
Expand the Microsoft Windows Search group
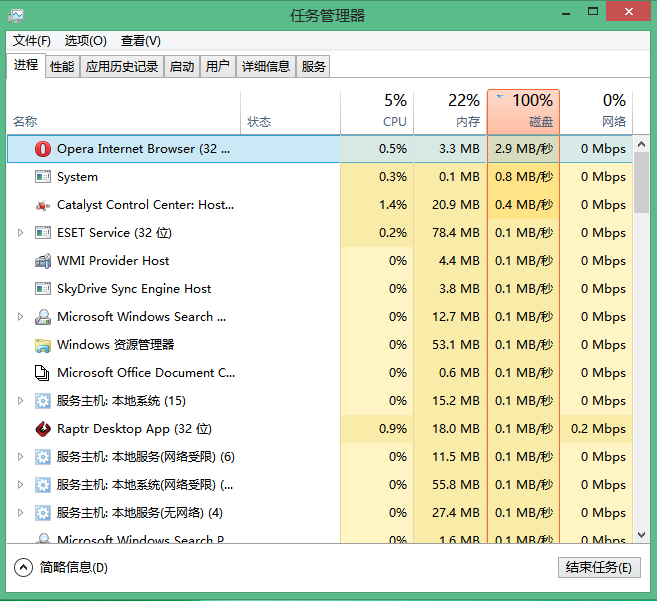pyautogui.click(x=20, y=317)
